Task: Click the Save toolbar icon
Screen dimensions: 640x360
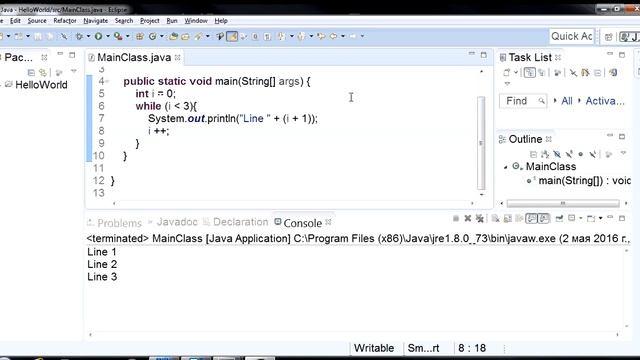Action: click(x=38, y=36)
